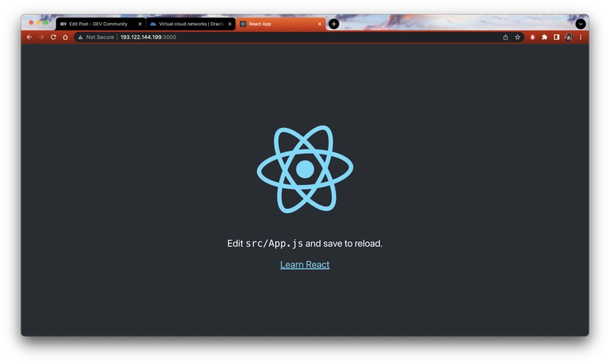Screen dimensions: 610x364
Task: Go back to the previous page
Action: pos(29,37)
